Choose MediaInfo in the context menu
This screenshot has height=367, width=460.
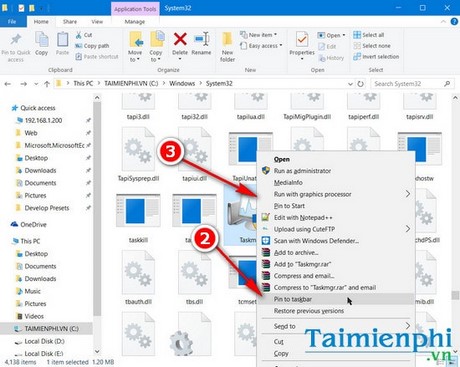point(288,183)
